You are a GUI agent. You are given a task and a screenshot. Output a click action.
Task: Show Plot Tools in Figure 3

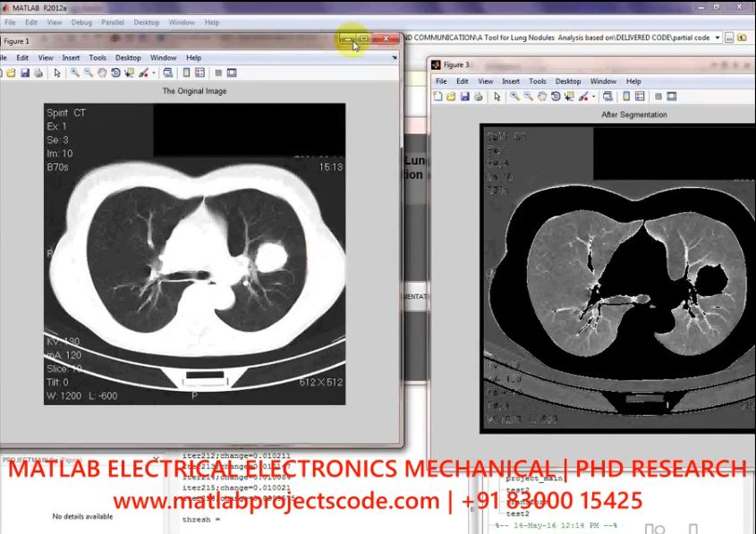(x=672, y=97)
